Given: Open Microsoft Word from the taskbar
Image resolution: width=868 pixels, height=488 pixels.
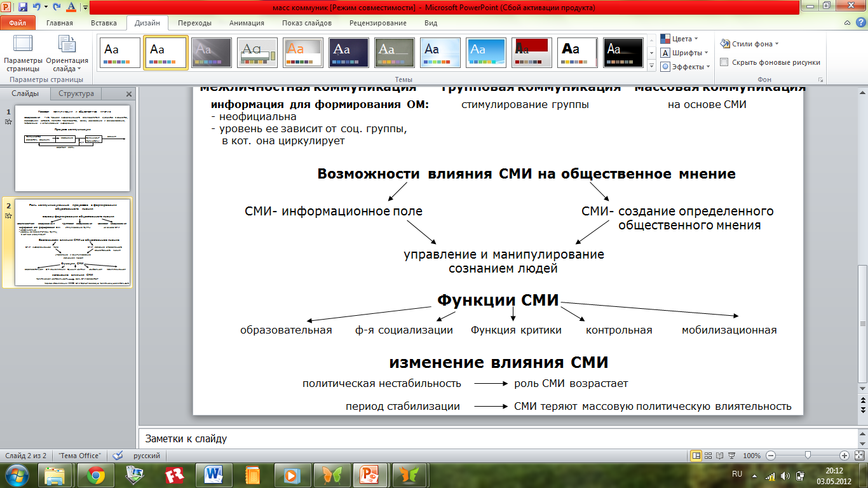Looking at the screenshot, I should coord(213,475).
